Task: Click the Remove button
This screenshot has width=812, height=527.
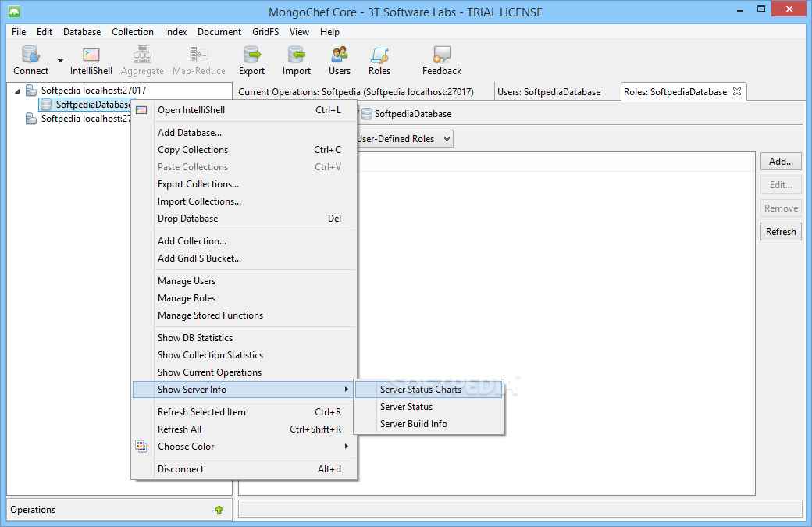Action: coord(781,208)
